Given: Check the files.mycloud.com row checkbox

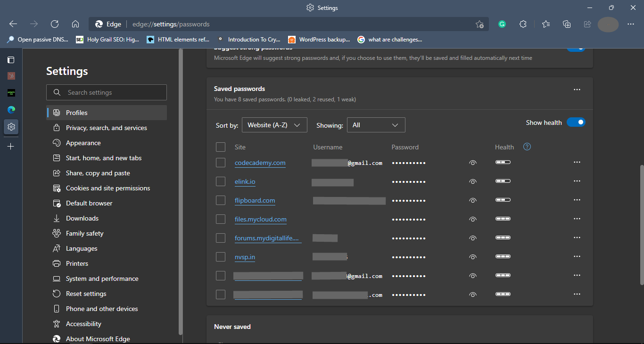Looking at the screenshot, I should click(x=221, y=219).
